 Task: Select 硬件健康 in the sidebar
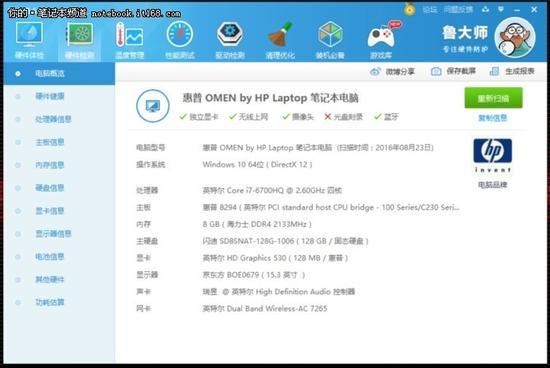click(50, 96)
